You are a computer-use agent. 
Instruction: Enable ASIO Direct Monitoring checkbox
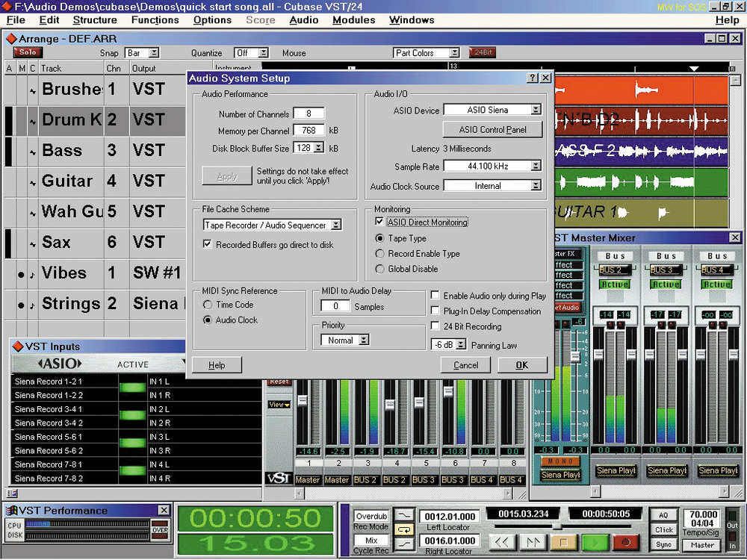click(379, 221)
